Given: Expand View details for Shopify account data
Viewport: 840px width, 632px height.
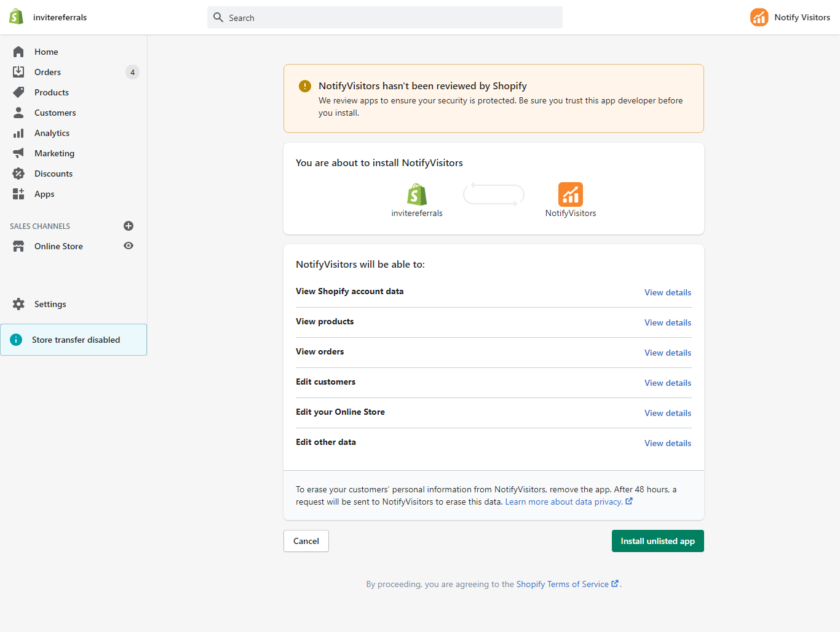Looking at the screenshot, I should 668,292.
